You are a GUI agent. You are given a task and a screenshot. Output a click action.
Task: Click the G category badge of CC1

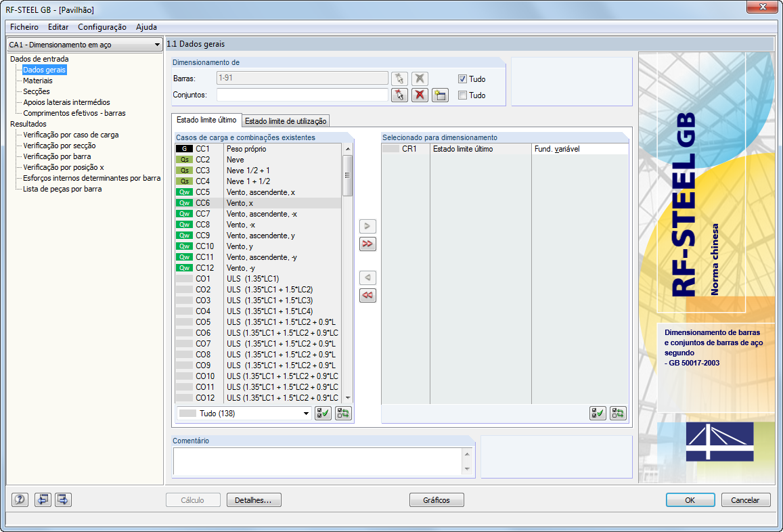[184, 149]
